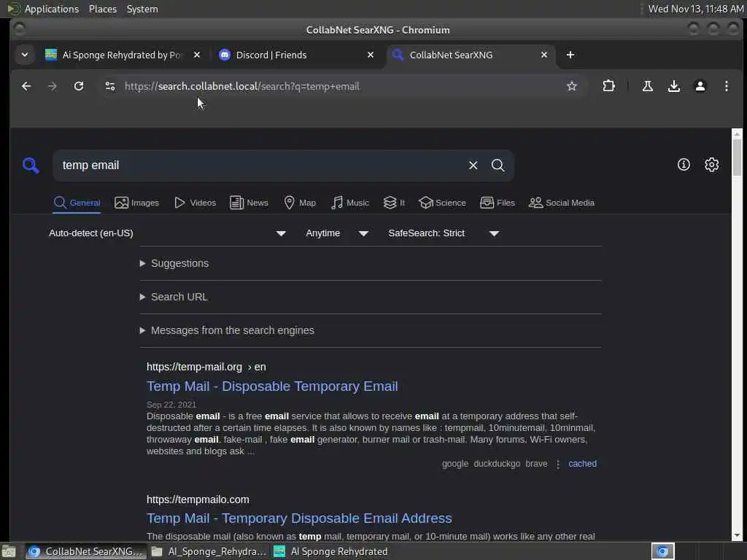Open the Places menu
Image resolution: width=747 pixels, height=560 pixels.
click(103, 9)
